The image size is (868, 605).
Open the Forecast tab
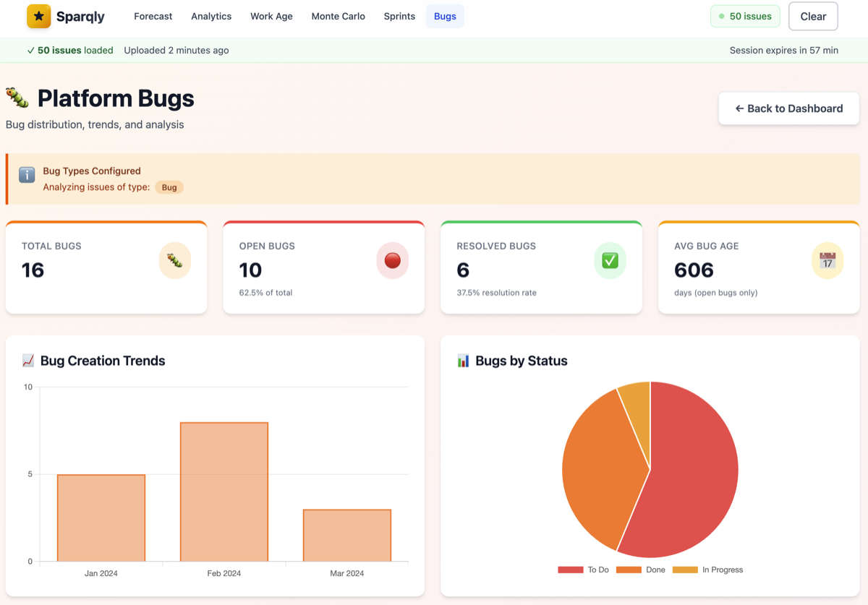point(153,16)
